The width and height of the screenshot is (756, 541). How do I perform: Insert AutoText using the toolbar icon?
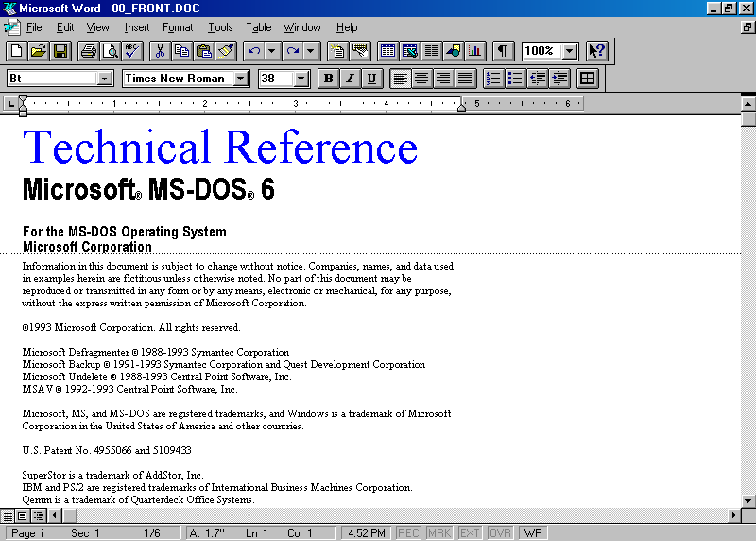[x=360, y=51]
